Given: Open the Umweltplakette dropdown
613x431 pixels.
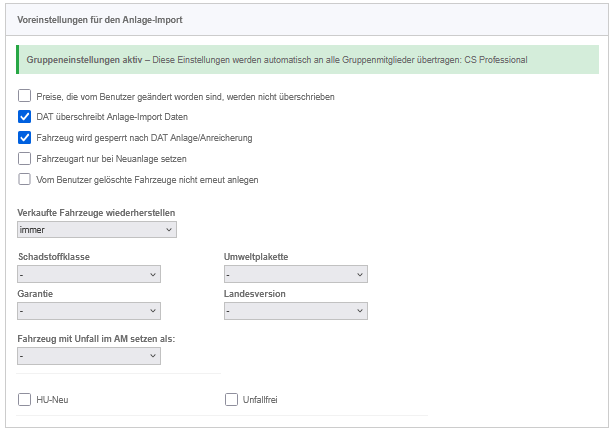Looking at the screenshot, I should click(296, 274).
